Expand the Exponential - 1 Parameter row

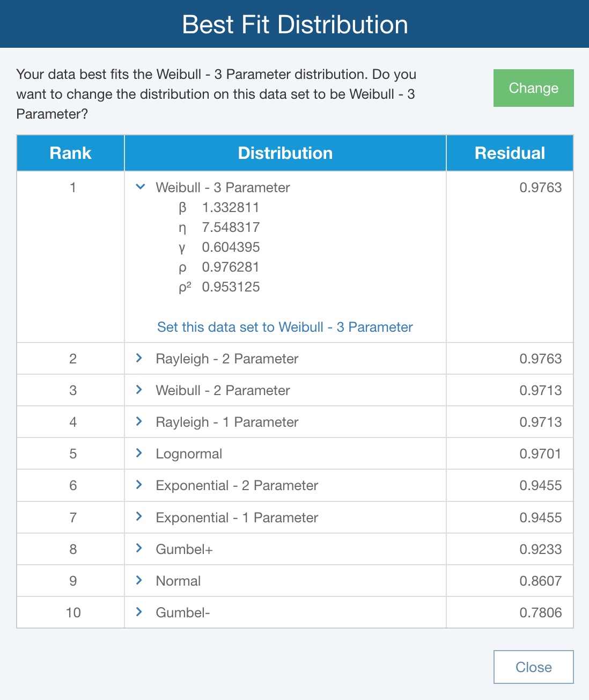[139, 517]
